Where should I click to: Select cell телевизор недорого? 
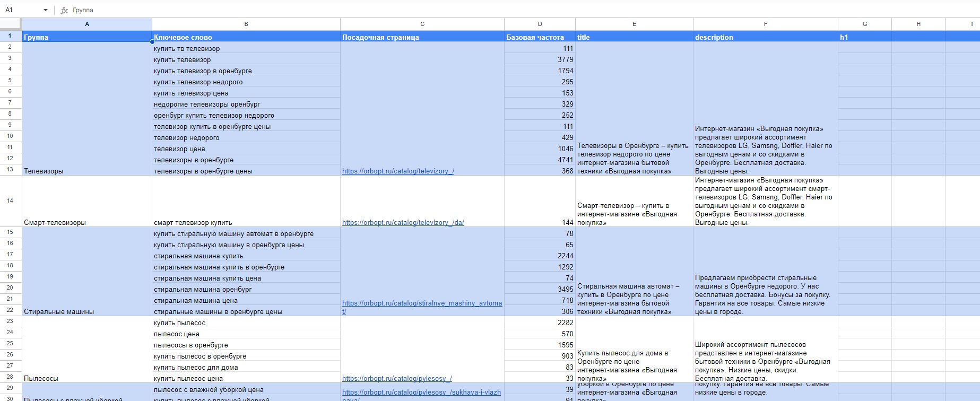point(246,137)
